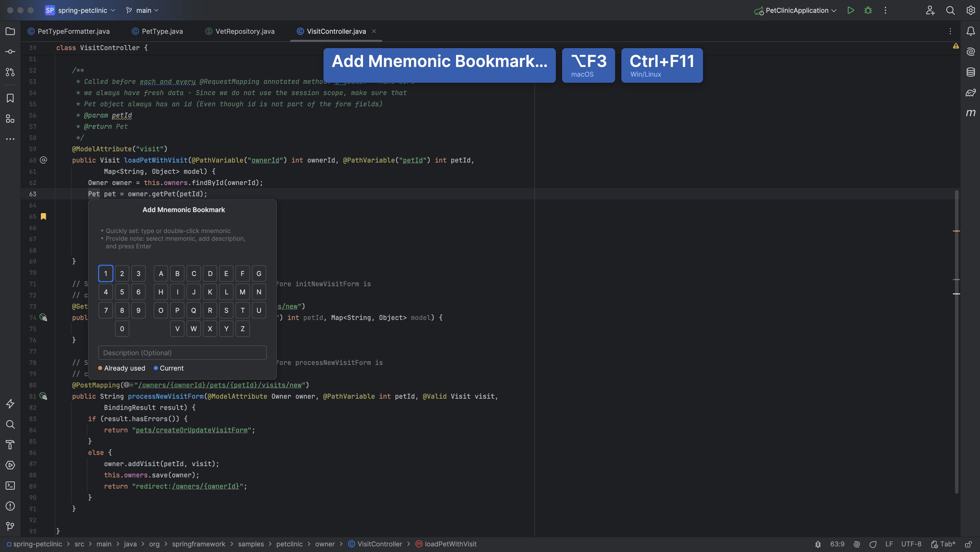Open the AI Assistant panel

(x=971, y=51)
